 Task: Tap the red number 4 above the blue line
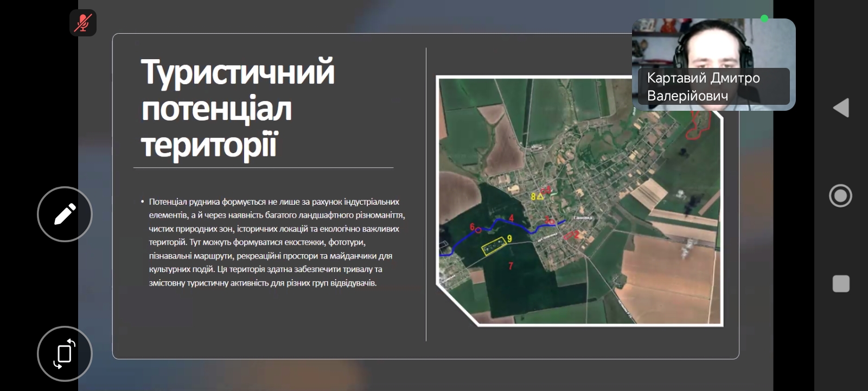coord(511,218)
